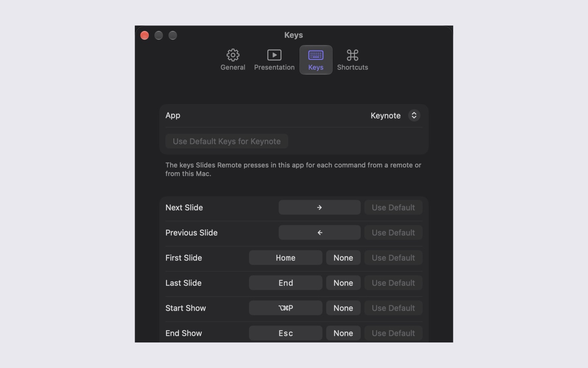Open the General settings tab
This screenshot has height=368, width=588.
pos(233,60)
